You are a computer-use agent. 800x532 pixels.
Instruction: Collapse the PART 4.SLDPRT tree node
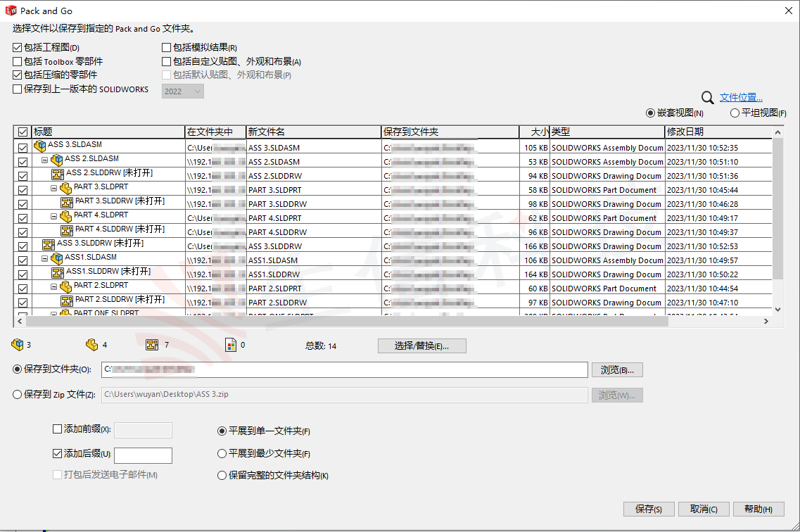click(x=54, y=216)
